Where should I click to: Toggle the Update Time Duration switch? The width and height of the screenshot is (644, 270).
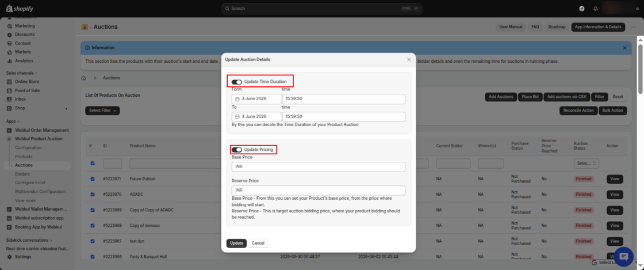[x=236, y=82]
